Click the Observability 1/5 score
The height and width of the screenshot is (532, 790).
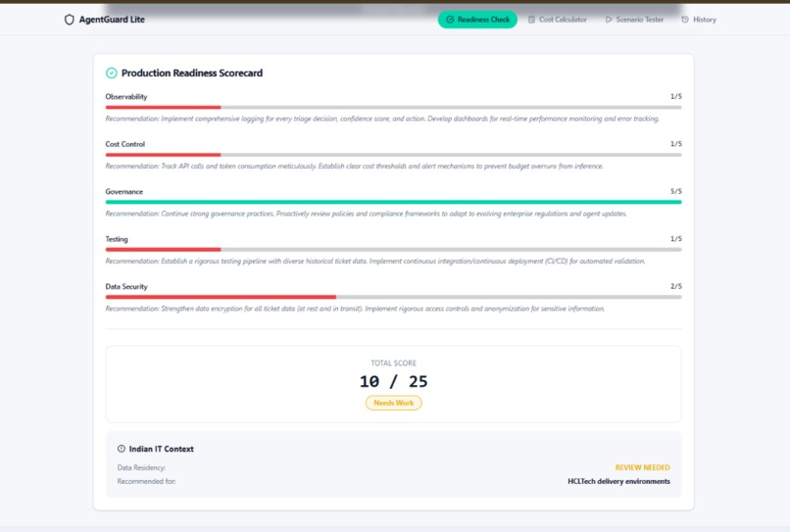tap(675, 96)
